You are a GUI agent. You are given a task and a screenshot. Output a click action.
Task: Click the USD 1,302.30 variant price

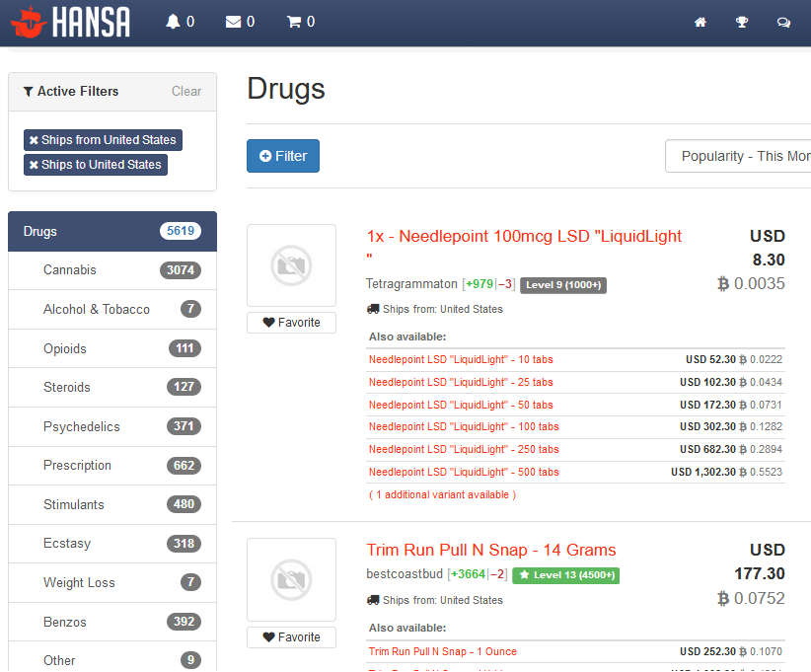click(x=703, y=473)
